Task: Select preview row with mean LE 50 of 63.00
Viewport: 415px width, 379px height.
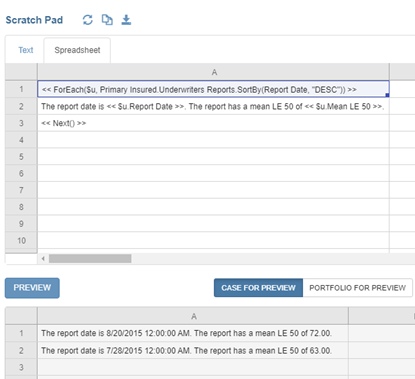Action: pyautogui.click(x=193, y=350)
